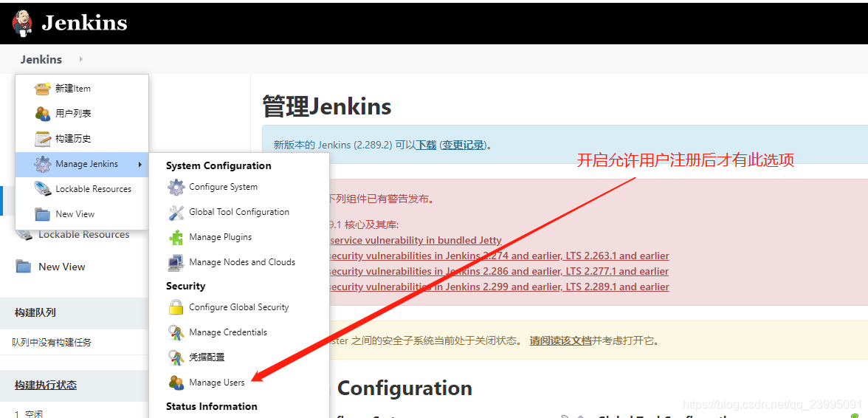Open Manage Plugins submenu item
Screen dimensions: 868x418
[x=220, y=237]
